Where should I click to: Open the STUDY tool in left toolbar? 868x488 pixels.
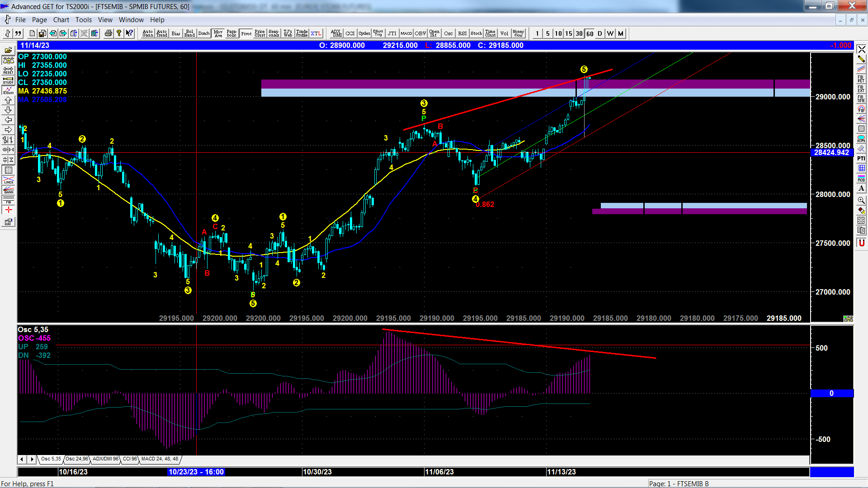8,80
